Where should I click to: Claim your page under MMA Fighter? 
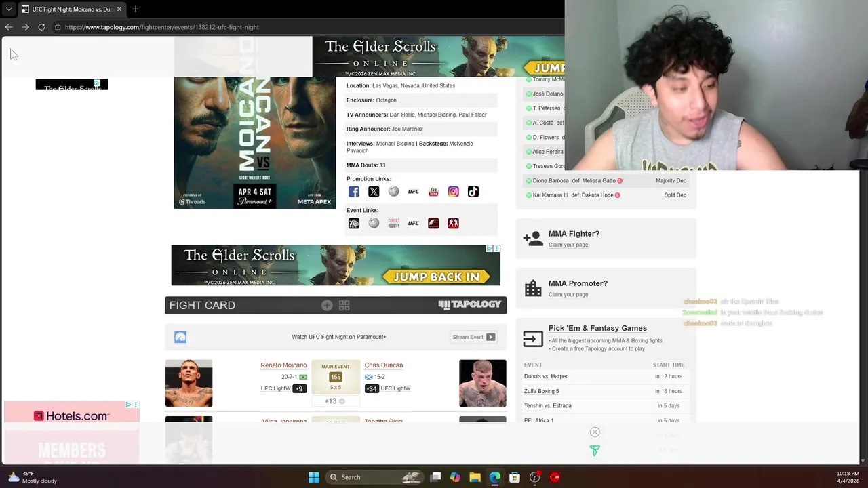[x=568, y=245]
